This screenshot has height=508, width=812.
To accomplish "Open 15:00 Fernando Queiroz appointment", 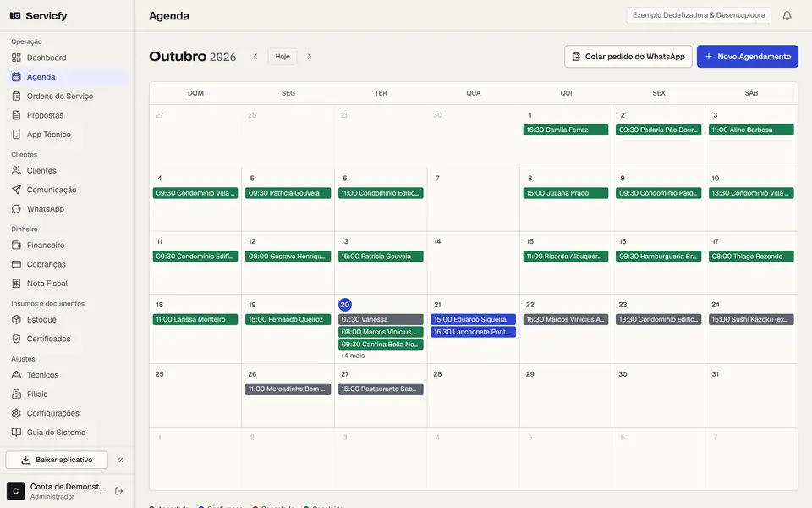I will coord(288,319).
